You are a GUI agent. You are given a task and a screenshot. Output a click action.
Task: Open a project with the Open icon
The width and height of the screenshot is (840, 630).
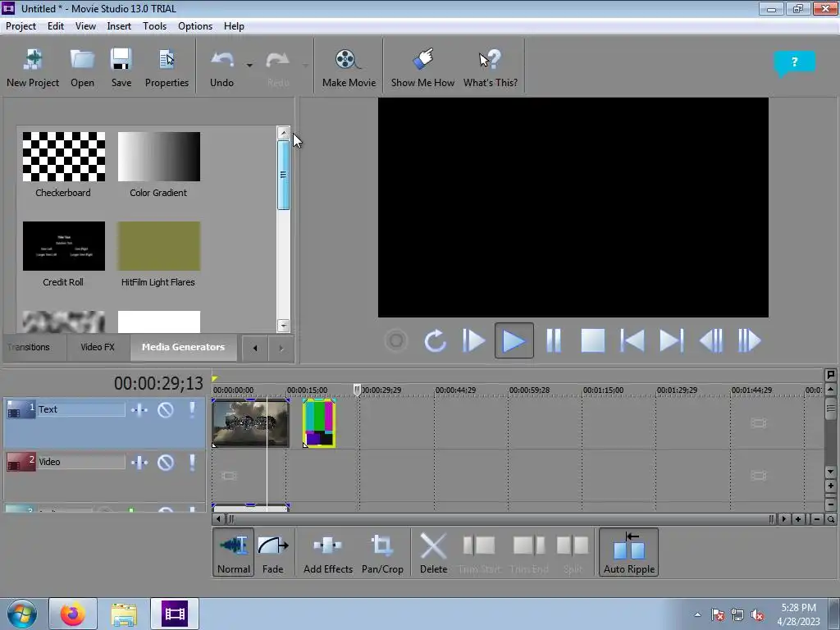82,67
